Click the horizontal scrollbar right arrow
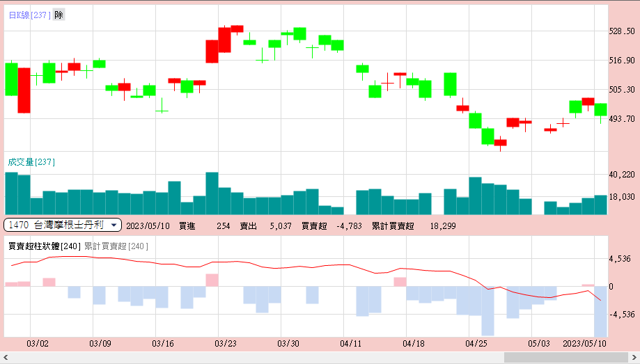640x364 pixels. click(x=634, y=358)
